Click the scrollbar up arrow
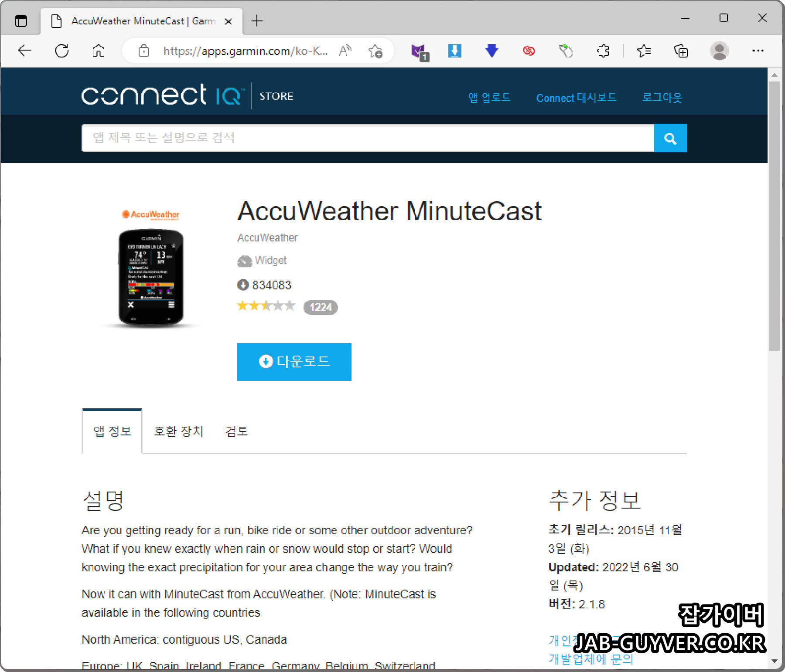The width and height of the screenshot is (785, 672). click(x=775, y=75)
